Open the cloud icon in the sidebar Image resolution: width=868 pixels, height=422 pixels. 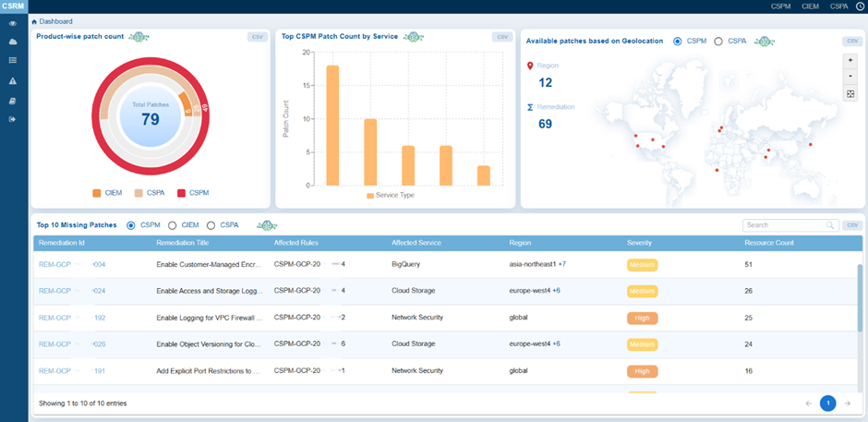tap(13, 42)
